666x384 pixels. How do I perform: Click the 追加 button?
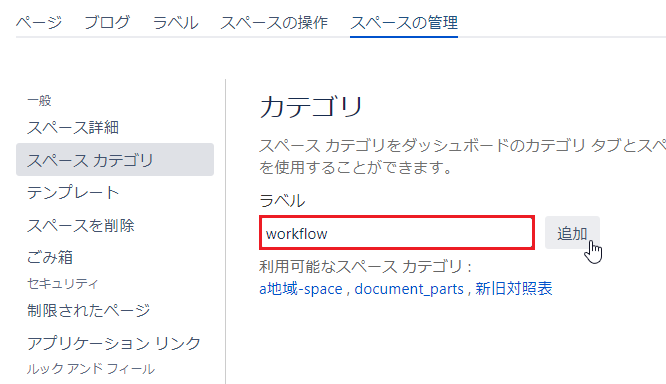(x=572, y=233)
